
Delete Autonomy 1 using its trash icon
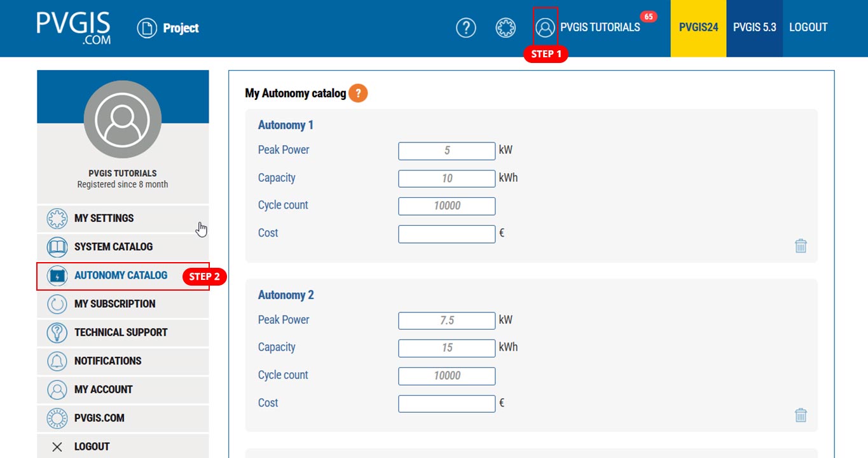(x=801, y=246)
